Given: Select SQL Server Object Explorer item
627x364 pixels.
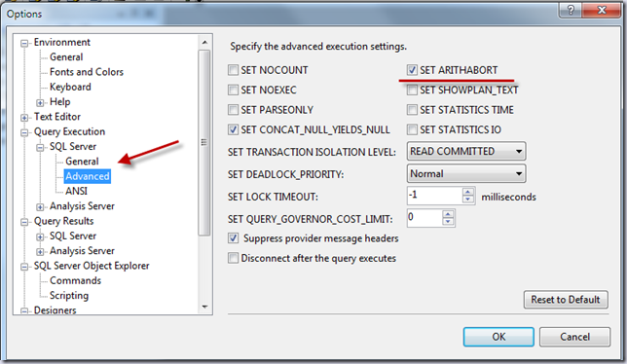Looking at the screenshot, I should point(92,266).
